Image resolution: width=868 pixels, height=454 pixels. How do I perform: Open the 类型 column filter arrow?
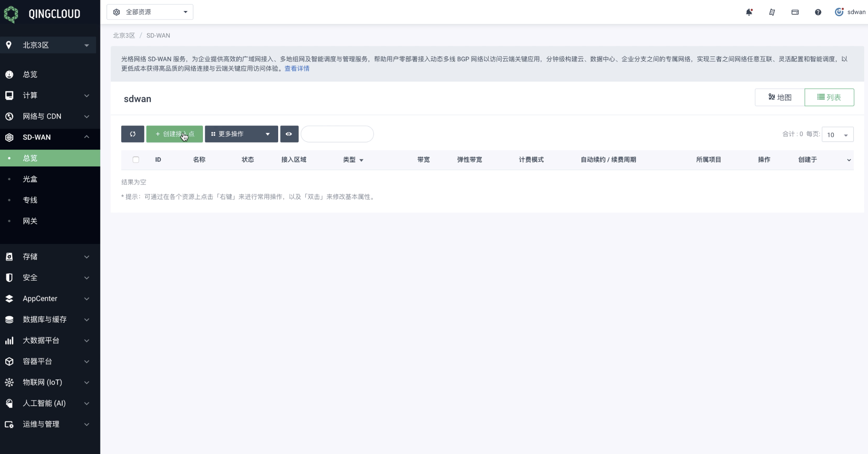pyautogui.click(x=361, y=160)
